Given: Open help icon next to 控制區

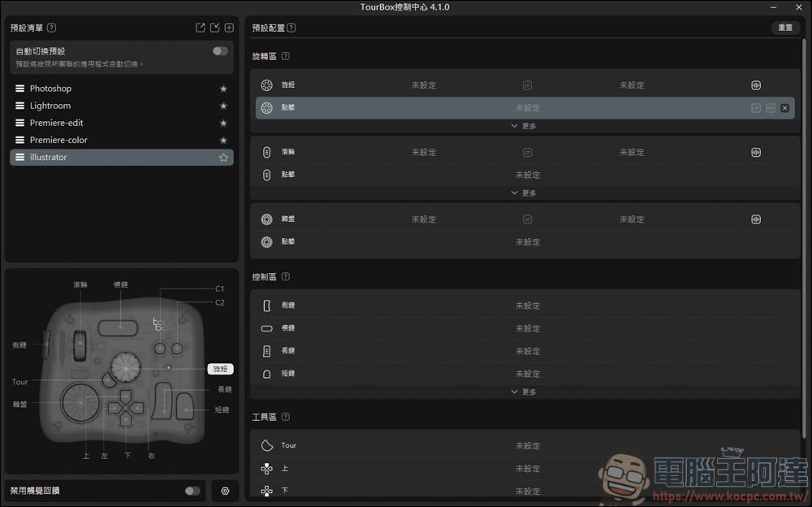Looking at the screenshot, I should tap(285, 277).
